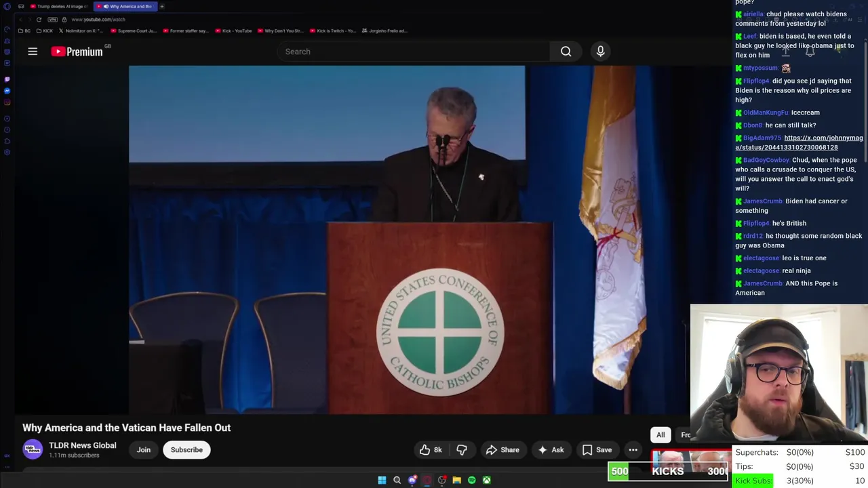This screenshot has width=868, height=488.
Task: Click video title 'Why America and the Vatican'
Action: [127, 428]
